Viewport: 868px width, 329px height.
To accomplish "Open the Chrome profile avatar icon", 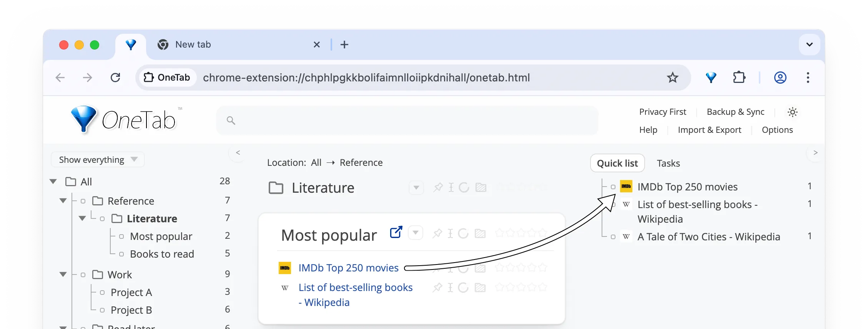I will [x=780, y=78].
